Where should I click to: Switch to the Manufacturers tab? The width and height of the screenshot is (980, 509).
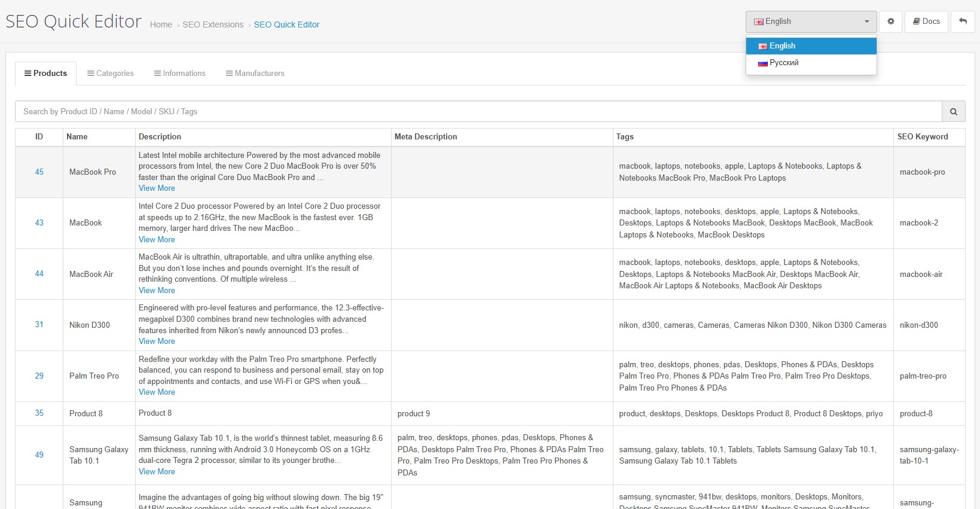tap(255, 74)
